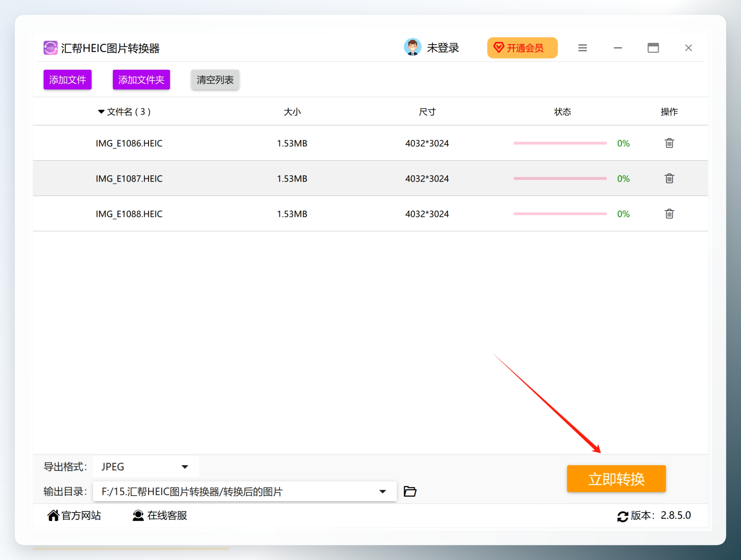The width and height of the screenshot is (741, 560).
Task: Click the version refresh icon
Action: [x=622, y=516]
